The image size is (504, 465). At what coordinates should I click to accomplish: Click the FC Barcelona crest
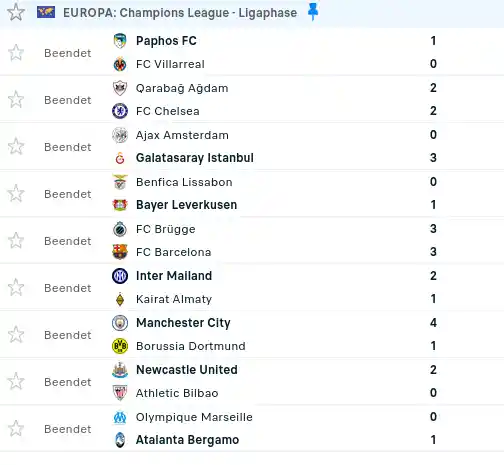[120, 252]
